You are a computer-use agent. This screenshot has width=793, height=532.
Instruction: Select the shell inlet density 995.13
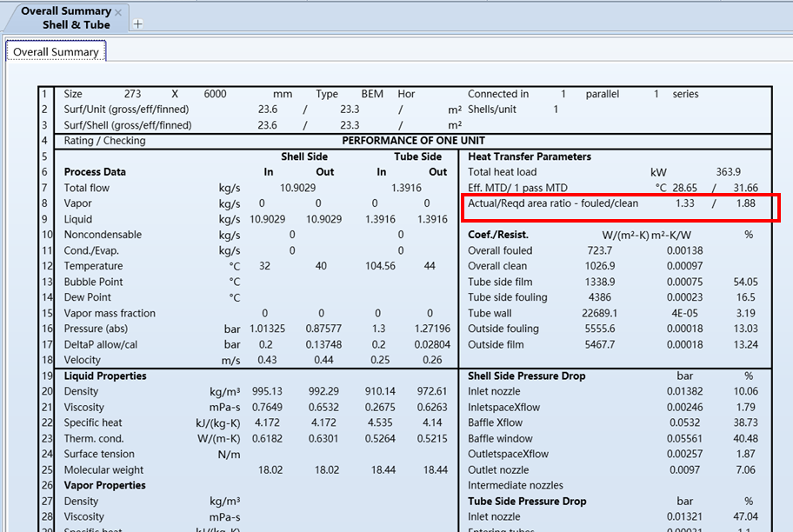point(267,391)
